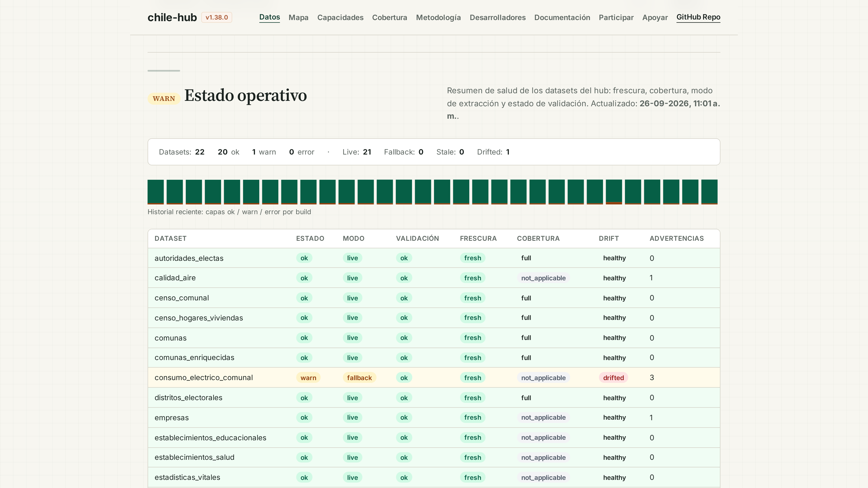
Task: Click the DATASET column header
Action: tap(171, 239)
